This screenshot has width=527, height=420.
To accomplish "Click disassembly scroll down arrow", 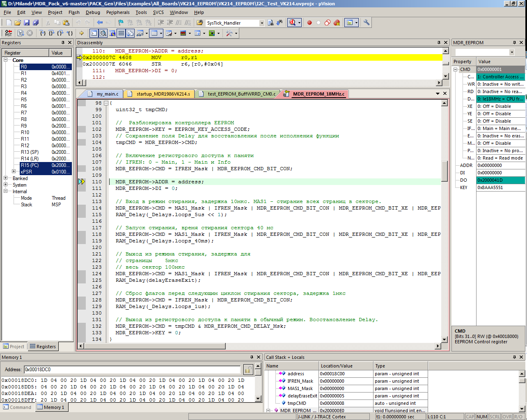I will [445, 76].
